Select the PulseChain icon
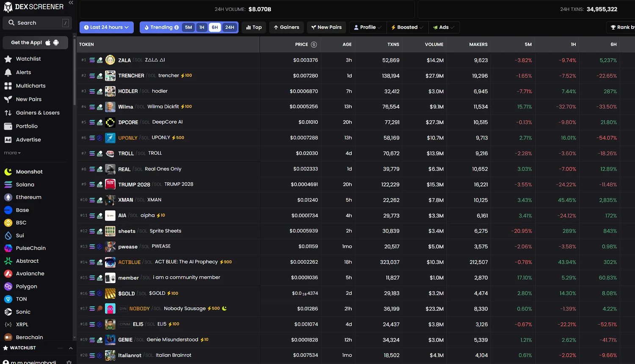This screenshot has height=364, width=635. point(8,248)
